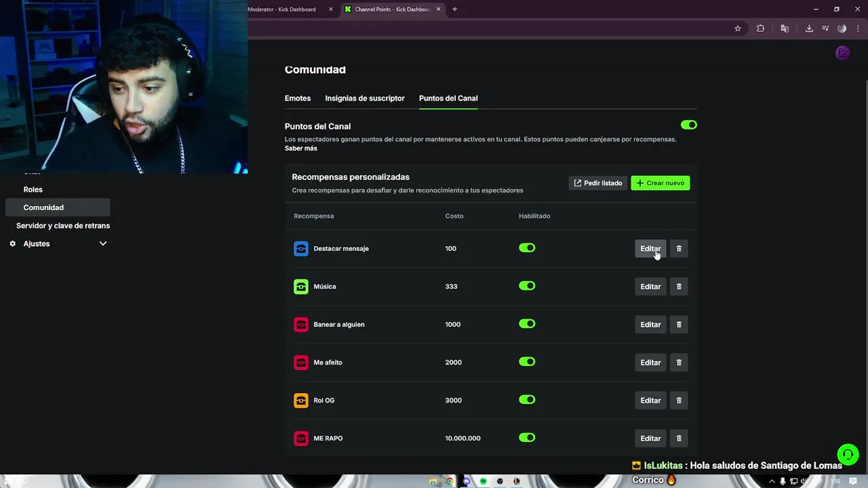This screenshot has width=868, height=488.
Task: Click the orange Rol OG reward icon
Action: click(x=300, y=401)
